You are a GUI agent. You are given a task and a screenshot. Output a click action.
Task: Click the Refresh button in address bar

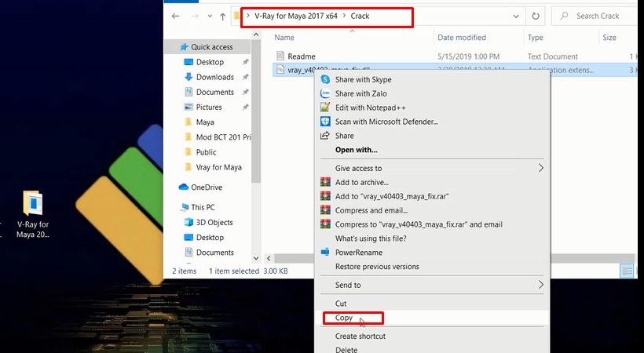coord(536,16)
